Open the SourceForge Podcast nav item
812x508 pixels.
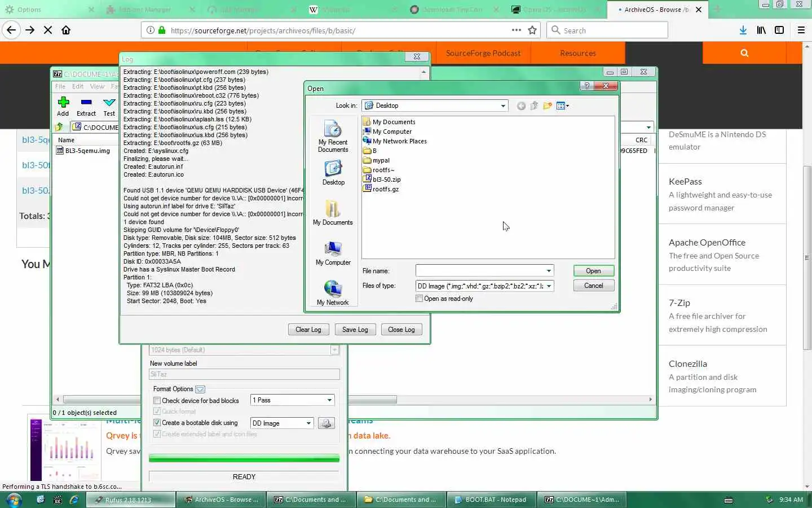tap(483, 53)
